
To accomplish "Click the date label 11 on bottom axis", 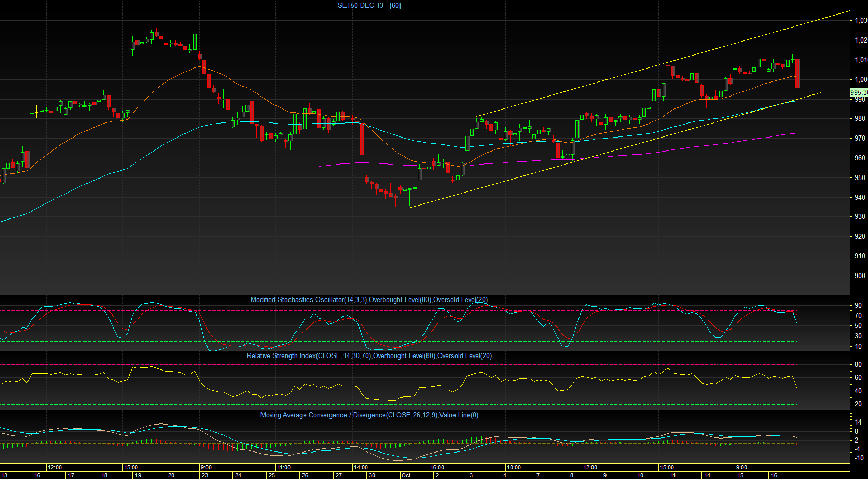I will click(x=672, y=475).
